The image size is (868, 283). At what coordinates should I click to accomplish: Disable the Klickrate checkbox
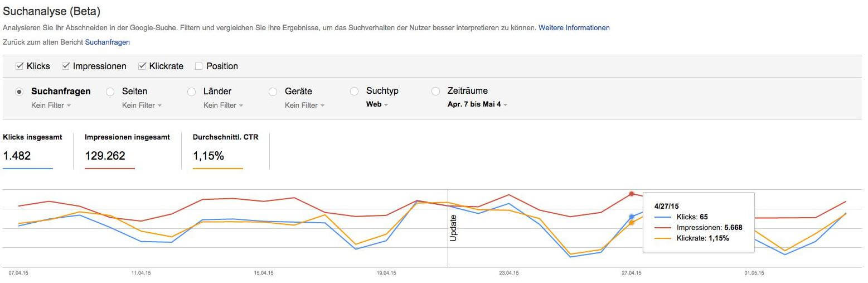click(x=142, y=66)
